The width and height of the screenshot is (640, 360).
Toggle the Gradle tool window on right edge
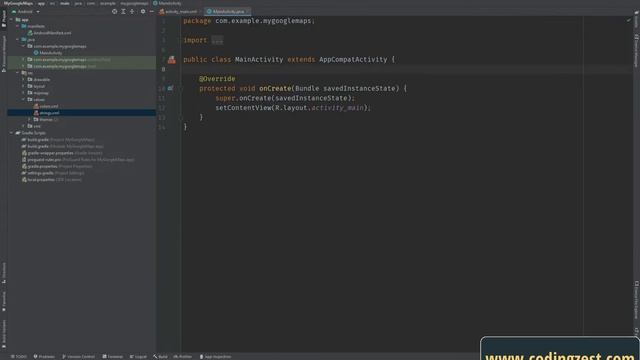click(636, 20)
